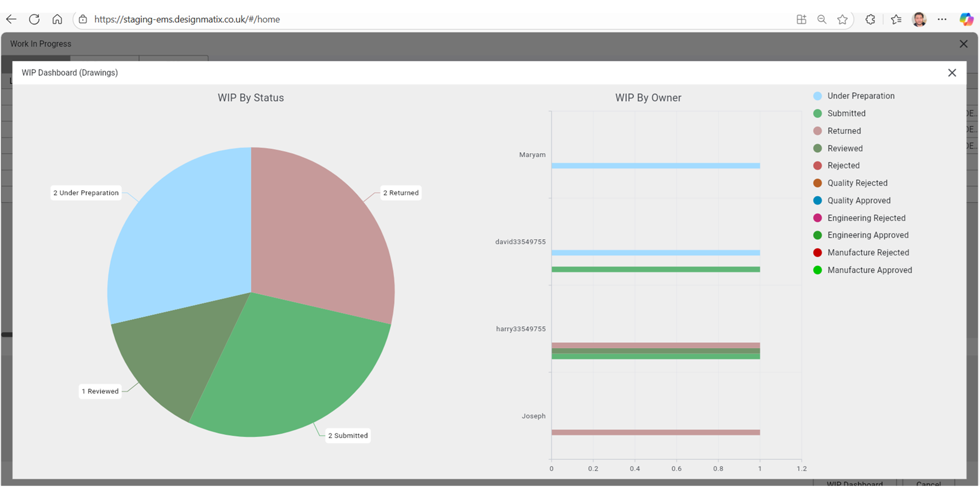The image size is (980, 498).
Task: Bookmark page with star icon
Action: pyautogui.click(x=842, y=19)
